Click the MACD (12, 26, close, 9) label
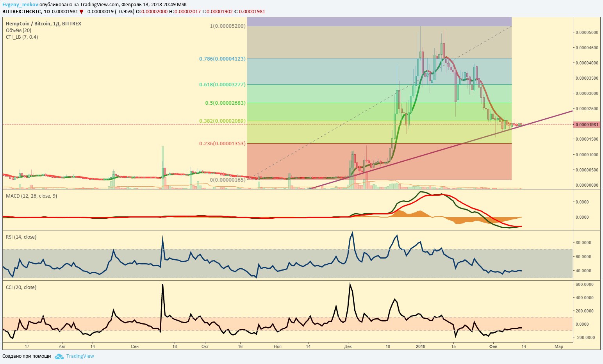The width and height of the screenshot is (603, 364). 31,196
